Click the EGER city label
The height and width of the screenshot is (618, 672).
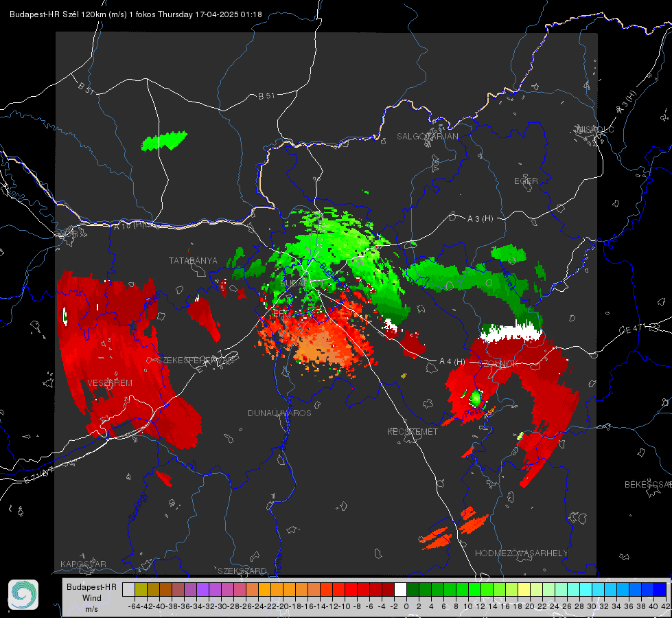click(x=526, y=181)
